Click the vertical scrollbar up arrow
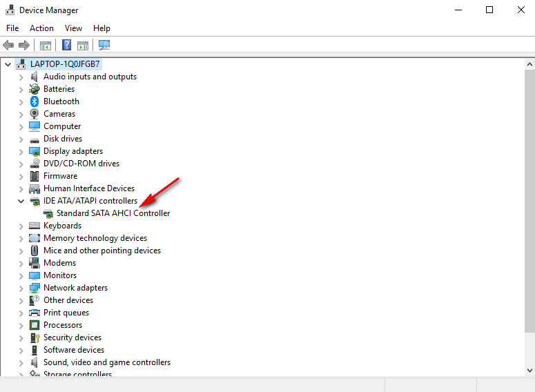This screenshot has height=392, width=535. pyautogui.click(x=529, y=63)
